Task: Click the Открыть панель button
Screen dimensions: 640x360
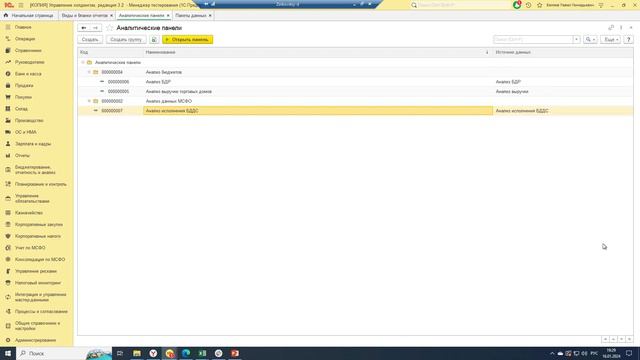Action: (187, 40)
